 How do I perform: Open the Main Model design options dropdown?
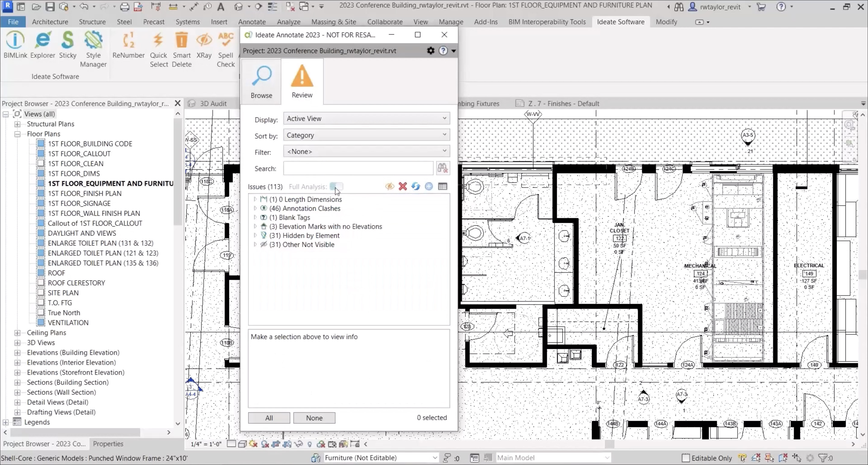click(553, 457)
